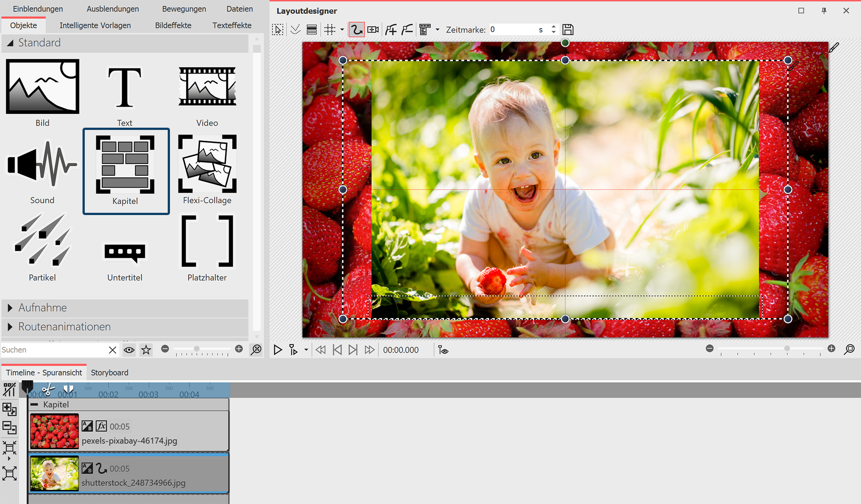The height and width of the screenshot is (504, 861).
Task: Expand the Routenanimationen section
Action: click(64, 327)
